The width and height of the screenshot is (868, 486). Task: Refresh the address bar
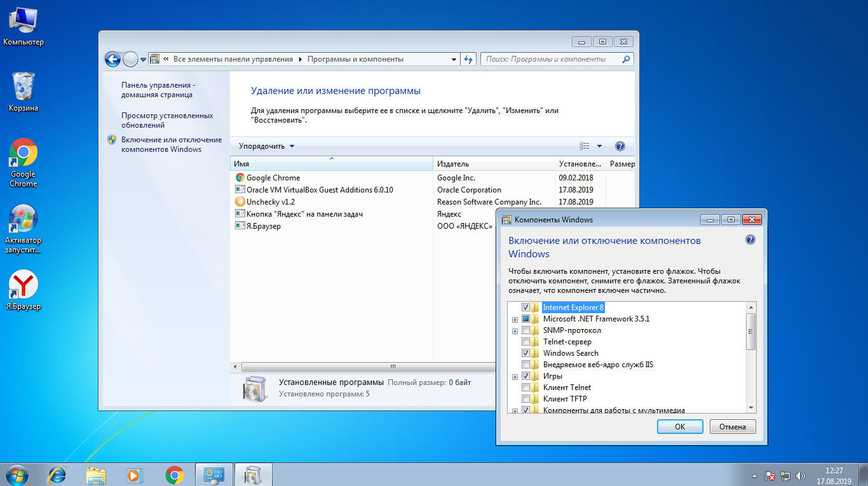468,59
